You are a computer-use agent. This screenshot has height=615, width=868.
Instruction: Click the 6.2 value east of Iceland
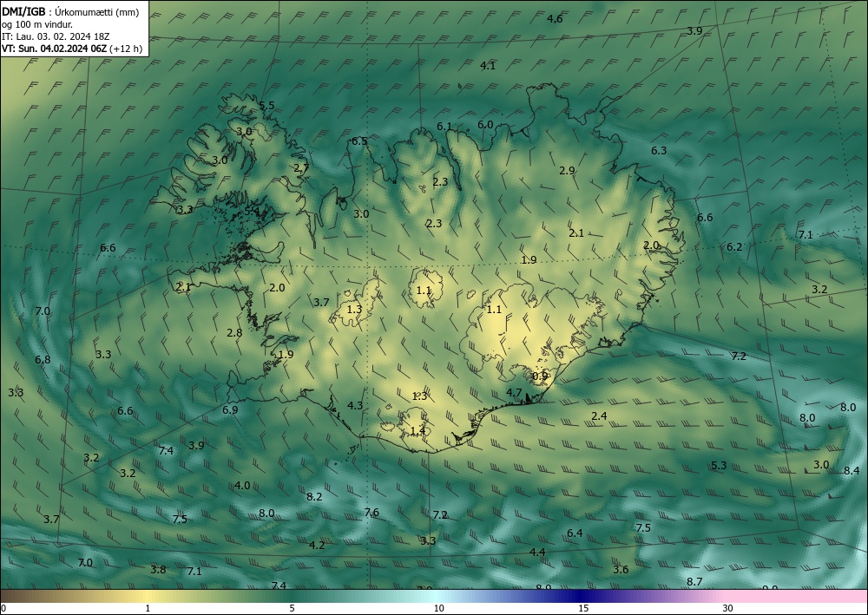(734, 247)
